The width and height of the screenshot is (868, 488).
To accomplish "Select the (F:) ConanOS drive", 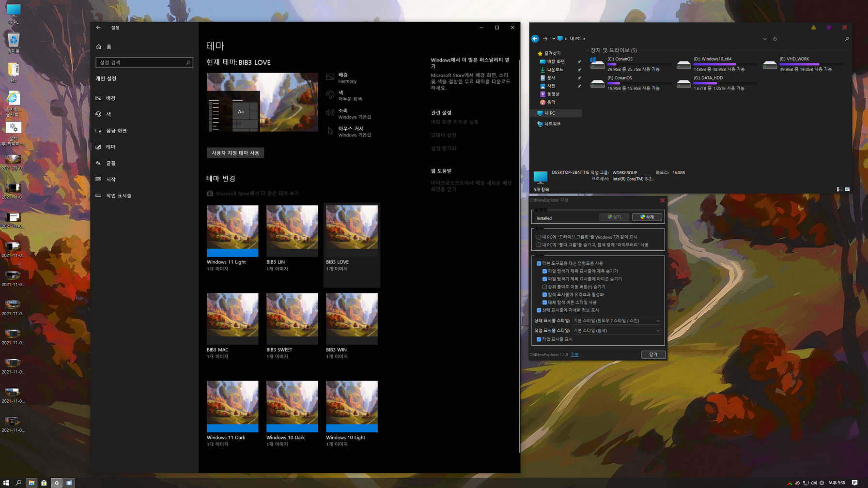I will tap(630, 83).
